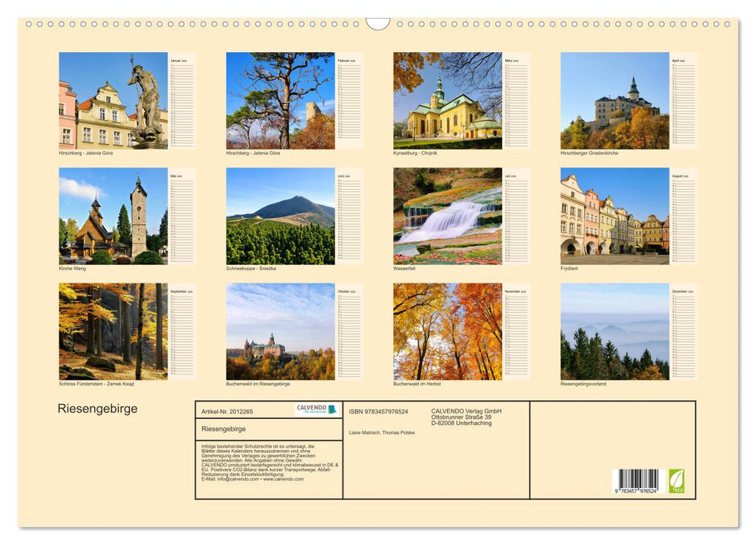Select the Buchenwald im Herbst image
This screenshot has width=756, height=545.
446,331
